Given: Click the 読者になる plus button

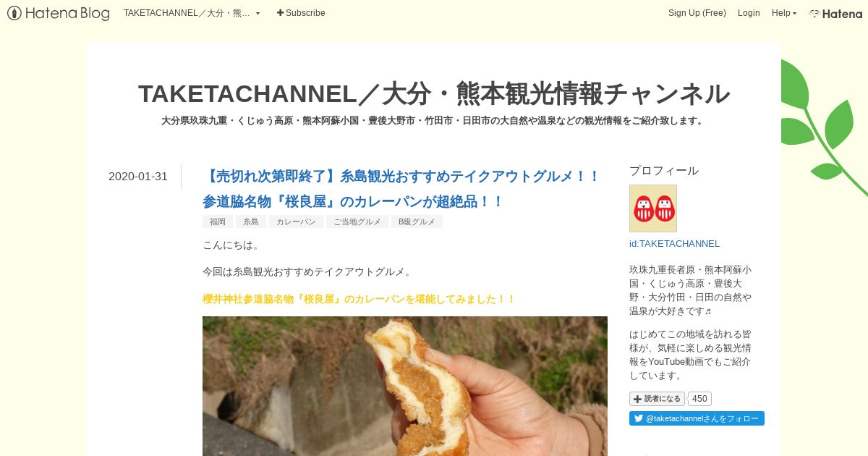Looking at the screenshot, I should click(657, 399).
